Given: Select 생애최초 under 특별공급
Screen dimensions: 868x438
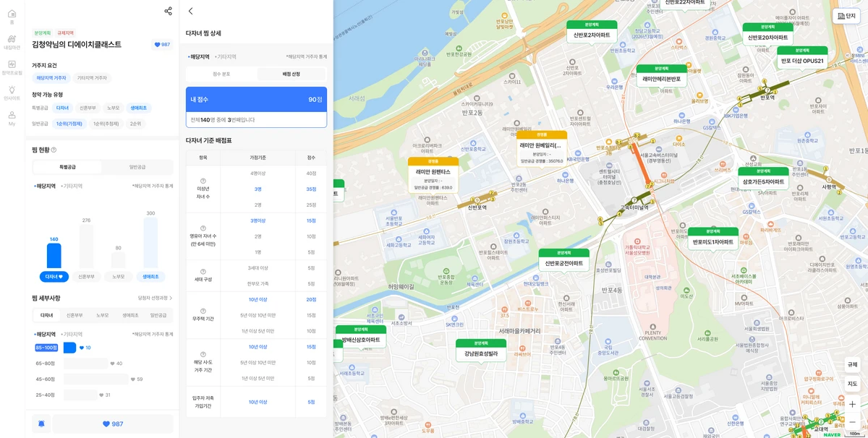Looking at the screenshot, I should (139, 108).
